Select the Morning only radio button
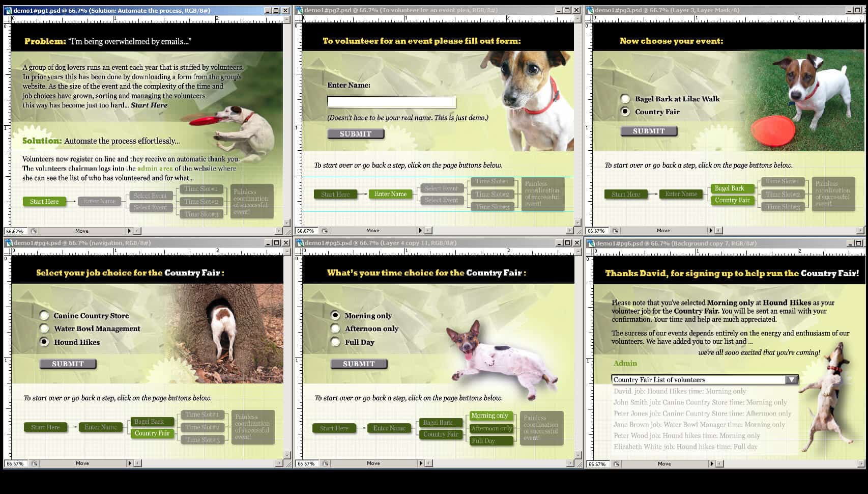The width and height of the screenshot is (868, 494). (335, 316)
